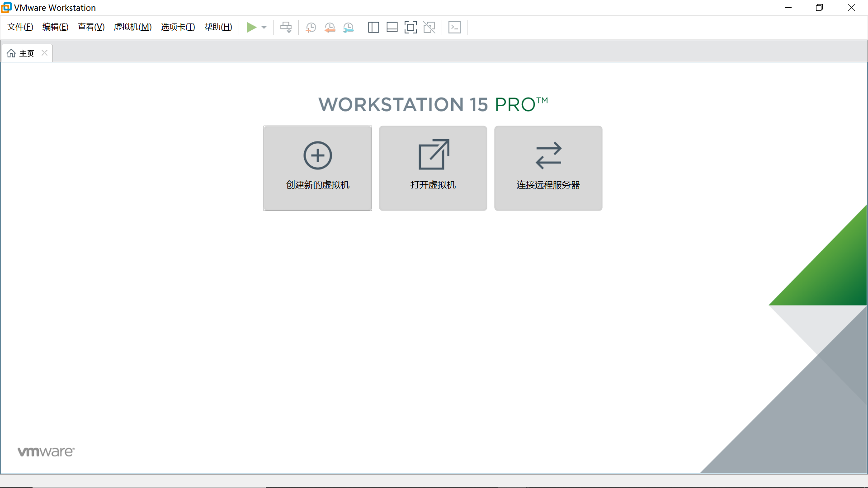
Task: Expand the 查看(V) menu
Action: pos(91,27)
